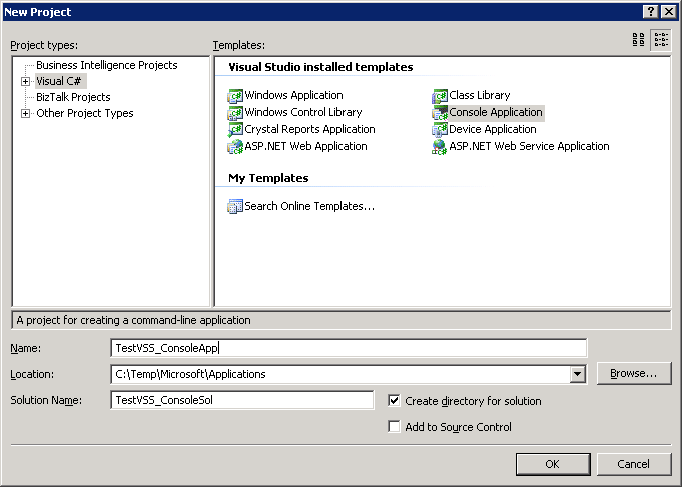This screenshot has width=682, height=487.
Task: Switch templates view to large icons
Action: pyautogui.click(x=639, y=40)
